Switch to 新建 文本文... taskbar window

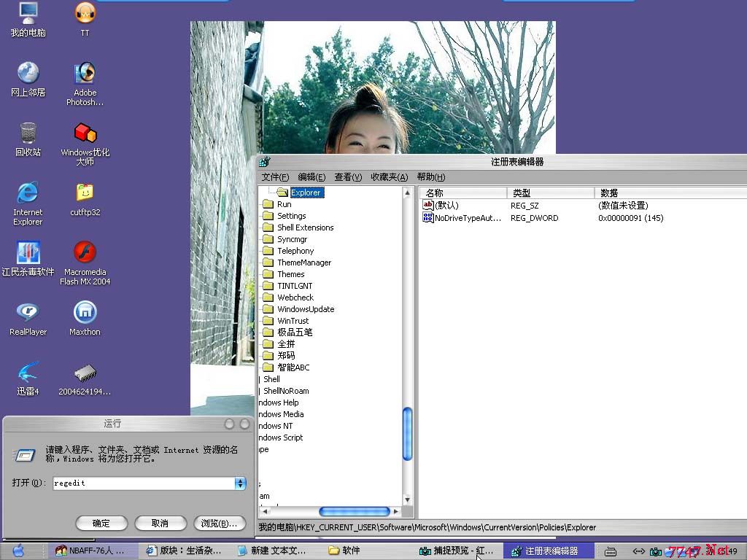point(274,551)
